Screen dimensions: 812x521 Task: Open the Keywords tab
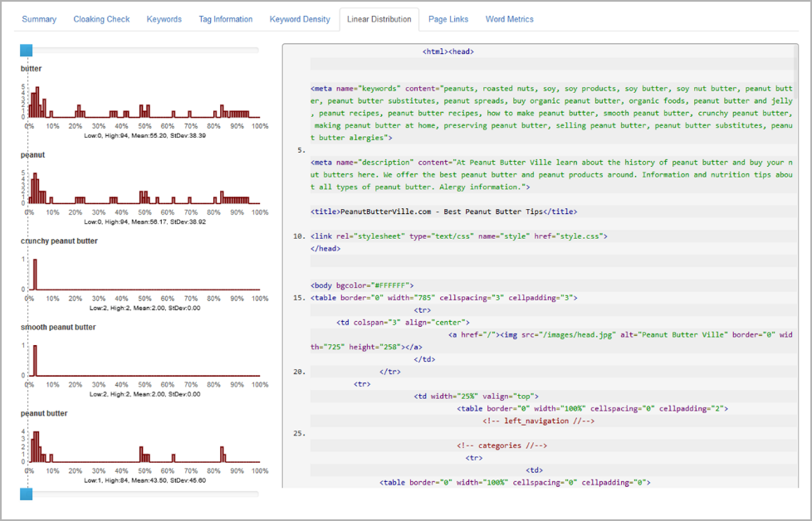click(164, 19)
